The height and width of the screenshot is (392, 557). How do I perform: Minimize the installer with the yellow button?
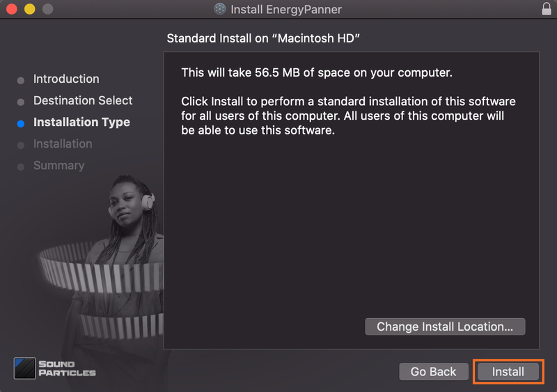pos(29,10)
